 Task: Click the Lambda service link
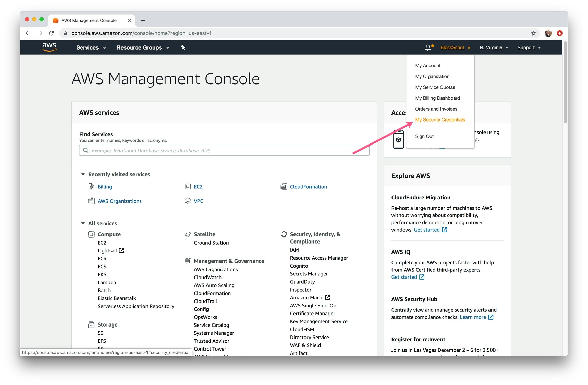point(107,282)
